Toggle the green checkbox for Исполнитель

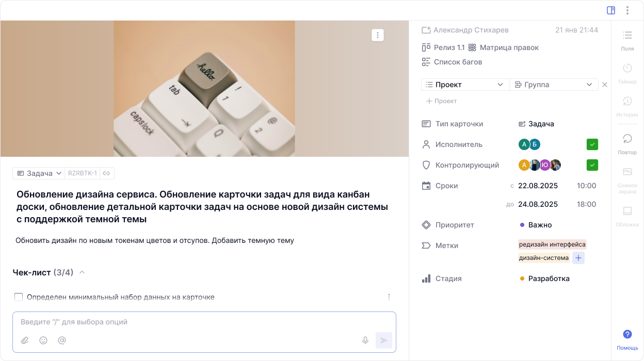(x=592, y=144)
